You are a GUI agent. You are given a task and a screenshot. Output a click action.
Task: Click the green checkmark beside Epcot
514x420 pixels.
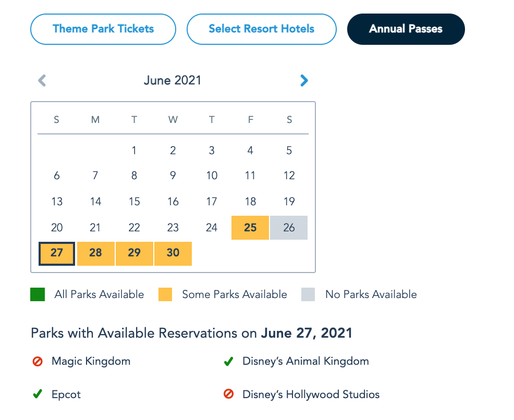click(x=38, y=394)
